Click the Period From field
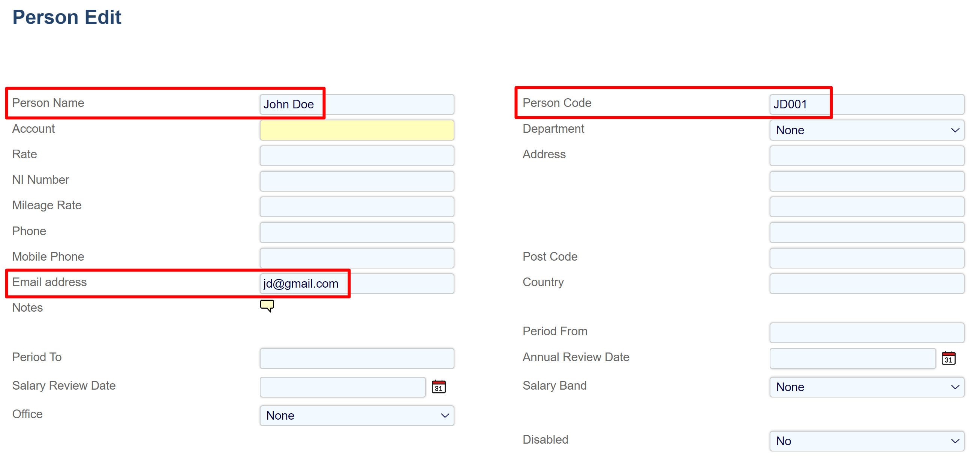Image resolution: width=980 pixels, height=465 pixels. (867, 333)
